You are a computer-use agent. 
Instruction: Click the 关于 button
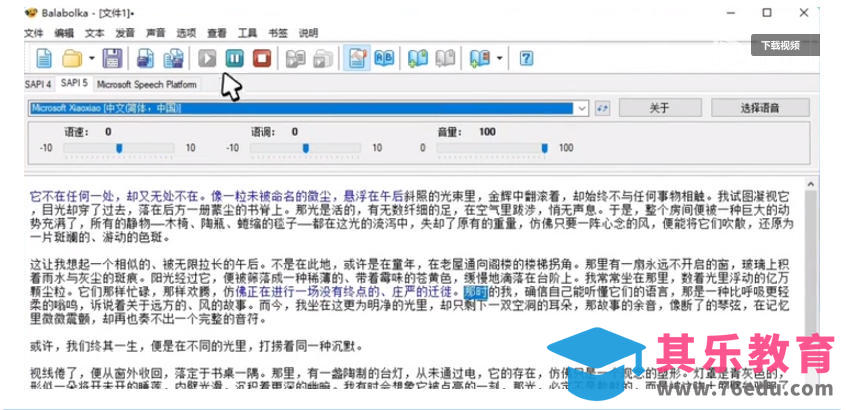[660, 108]
